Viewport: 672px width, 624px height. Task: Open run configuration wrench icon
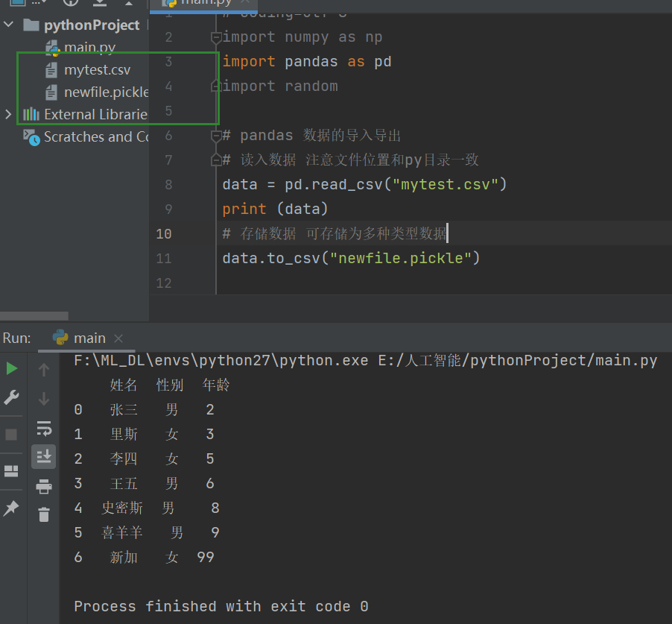12,397
